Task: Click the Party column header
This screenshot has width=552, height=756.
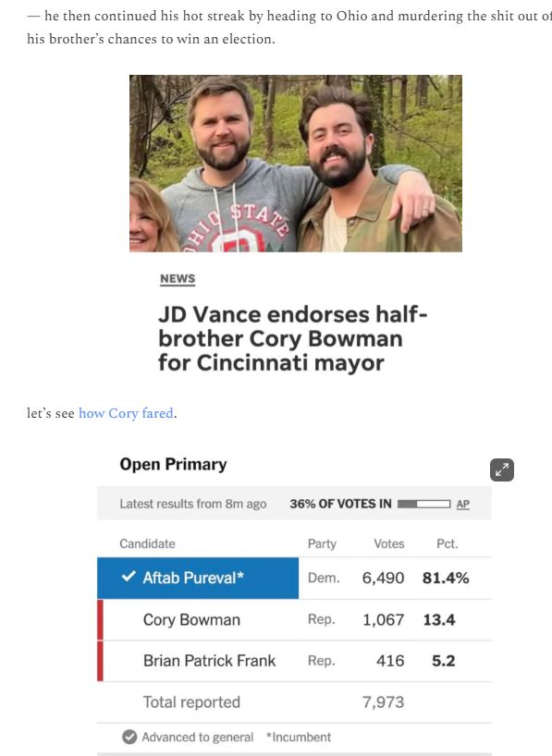Action: pos(322,543)
